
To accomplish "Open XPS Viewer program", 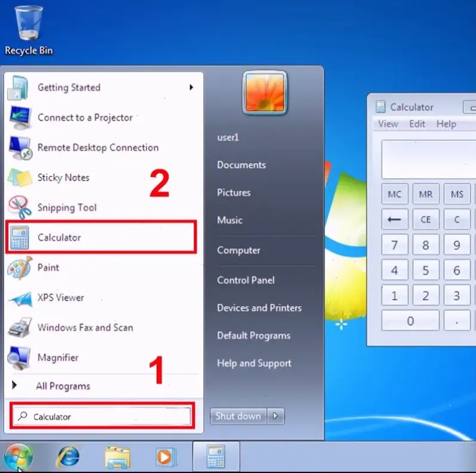I will (60, 298).
